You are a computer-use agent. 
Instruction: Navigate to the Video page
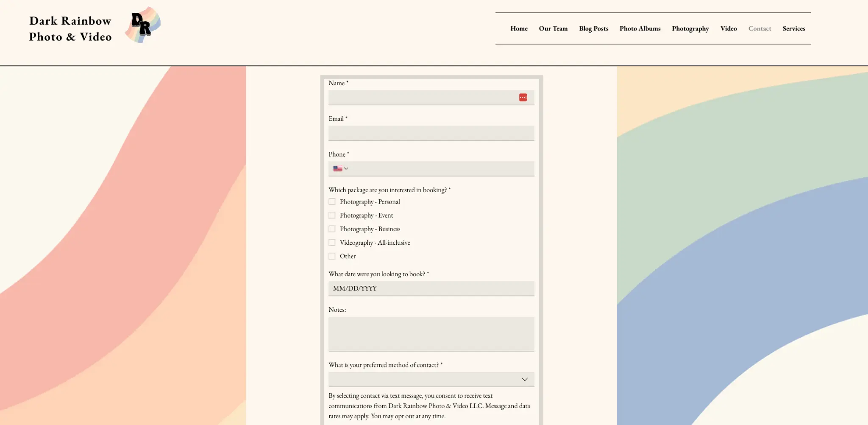click(x=729, y=28)
